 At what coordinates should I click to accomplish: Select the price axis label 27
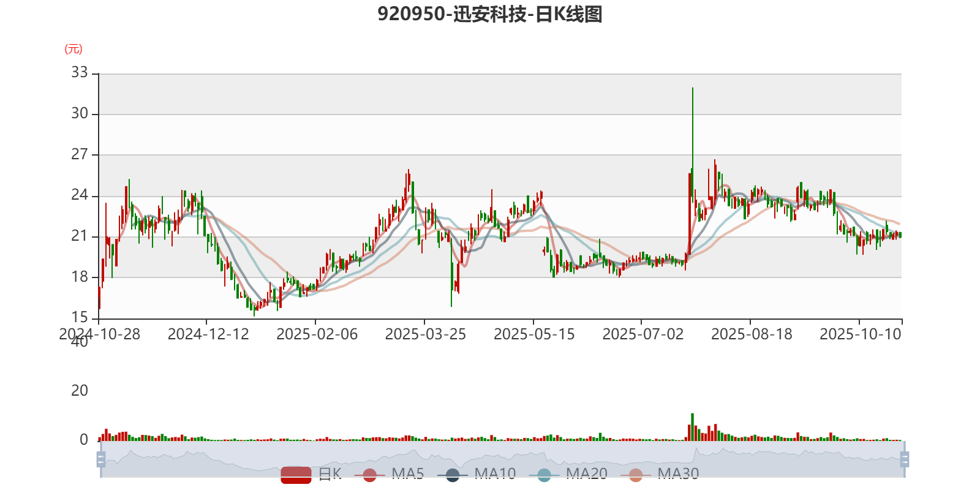[x=80, y=154]
